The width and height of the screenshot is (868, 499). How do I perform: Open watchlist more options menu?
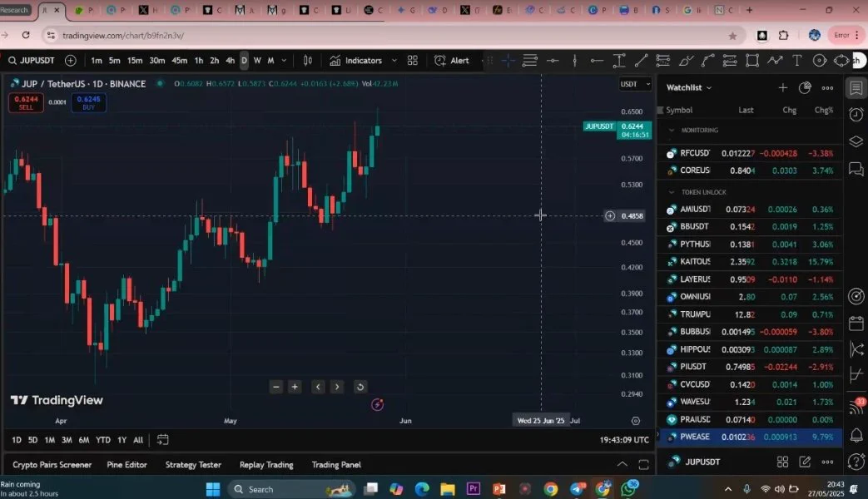click(827, 87)
